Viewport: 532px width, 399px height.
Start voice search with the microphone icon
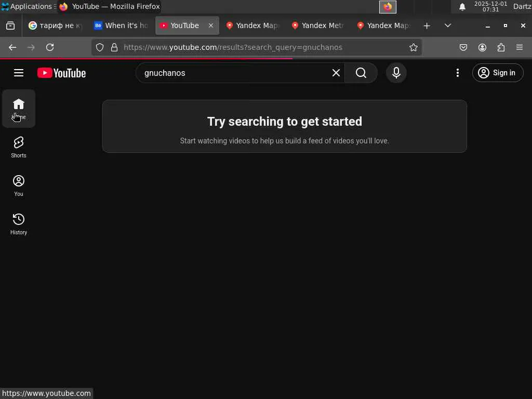(396, 73)
